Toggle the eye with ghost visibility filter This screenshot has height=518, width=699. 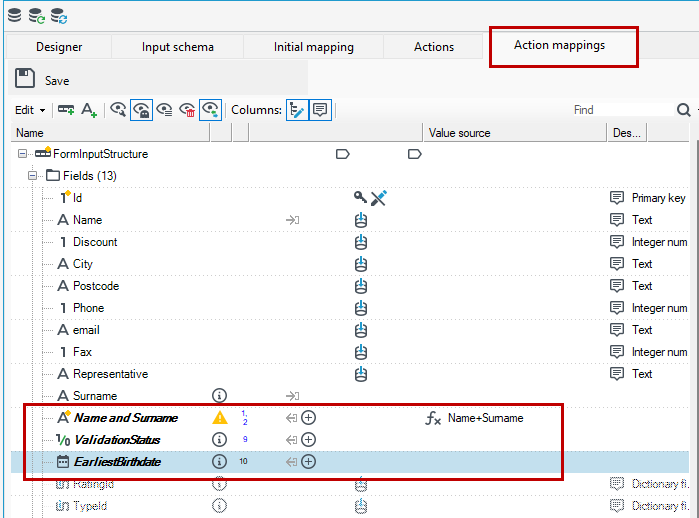coord(141,110)
